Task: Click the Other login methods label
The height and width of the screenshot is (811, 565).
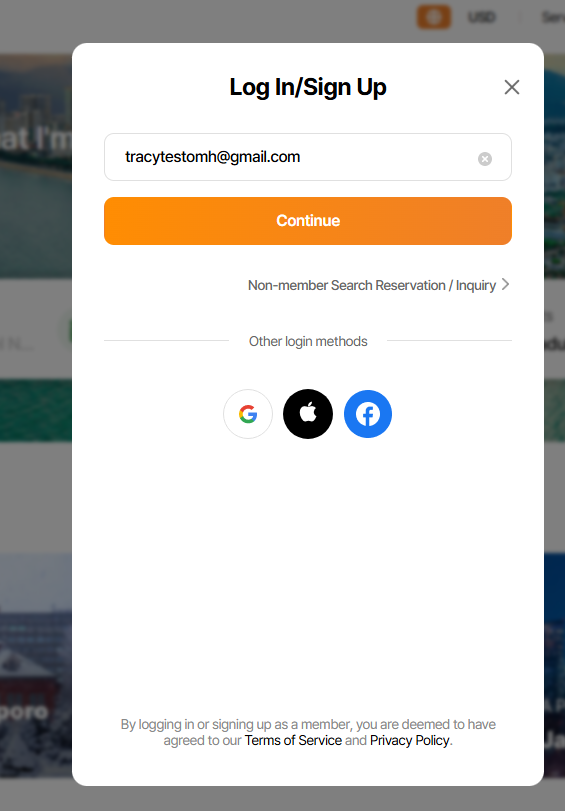Action: [308, 341]
